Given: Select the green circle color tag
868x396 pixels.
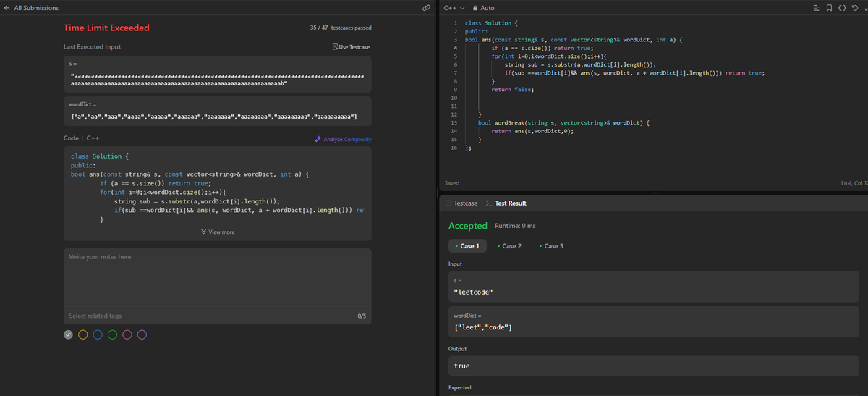Looking at the screenshot, I should pyautogui.click(x=112, y=334).
